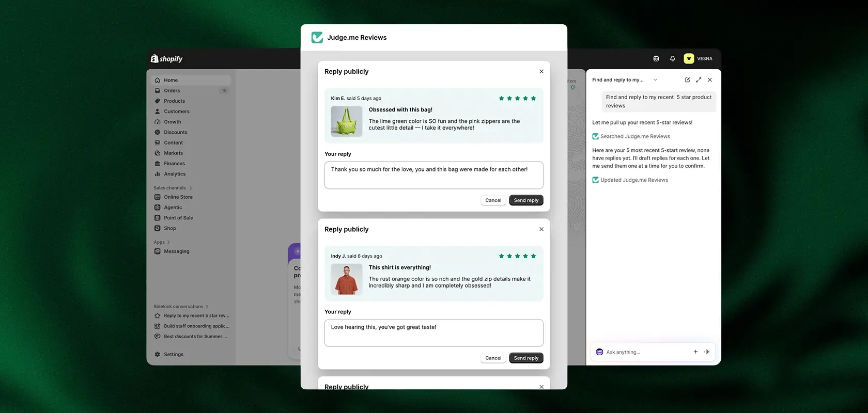Close the Kim E. reply card
Image resolution: width=868 pixels, height=413 pixels.
coord(541,72)
